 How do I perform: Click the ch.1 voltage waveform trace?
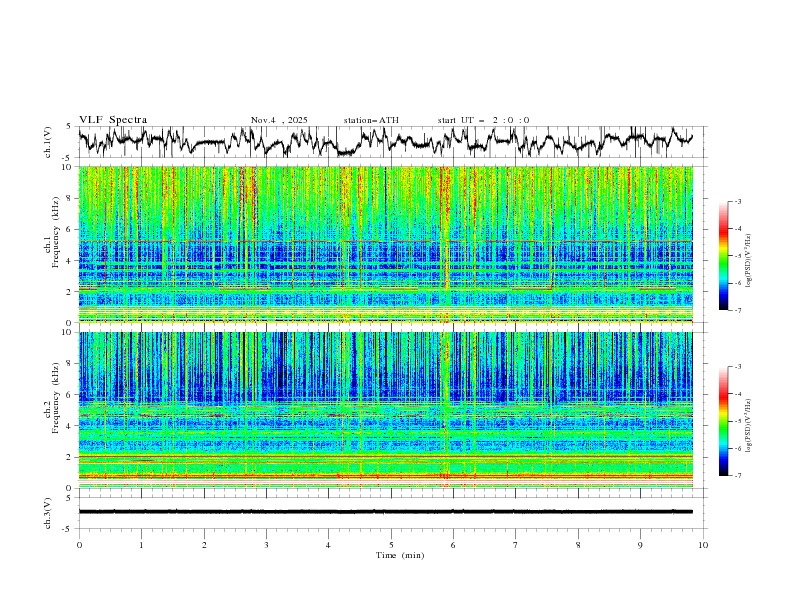click(x=385, y=141)
